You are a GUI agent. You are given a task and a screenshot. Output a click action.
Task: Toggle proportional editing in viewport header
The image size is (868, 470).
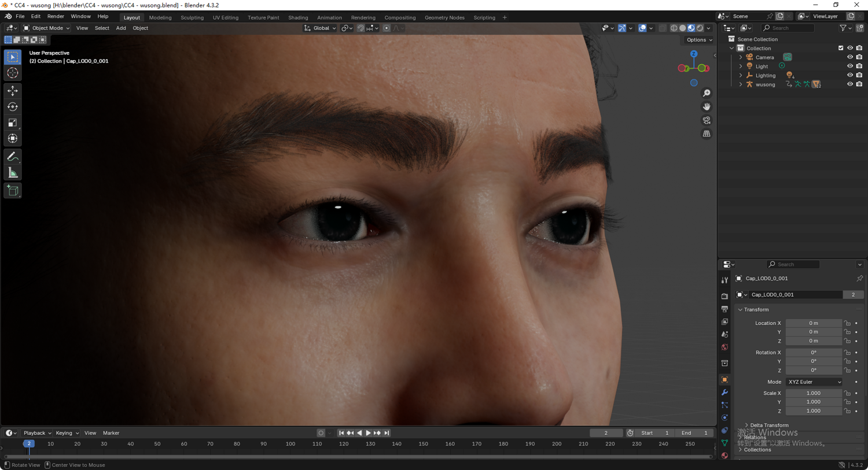[387, 28]
